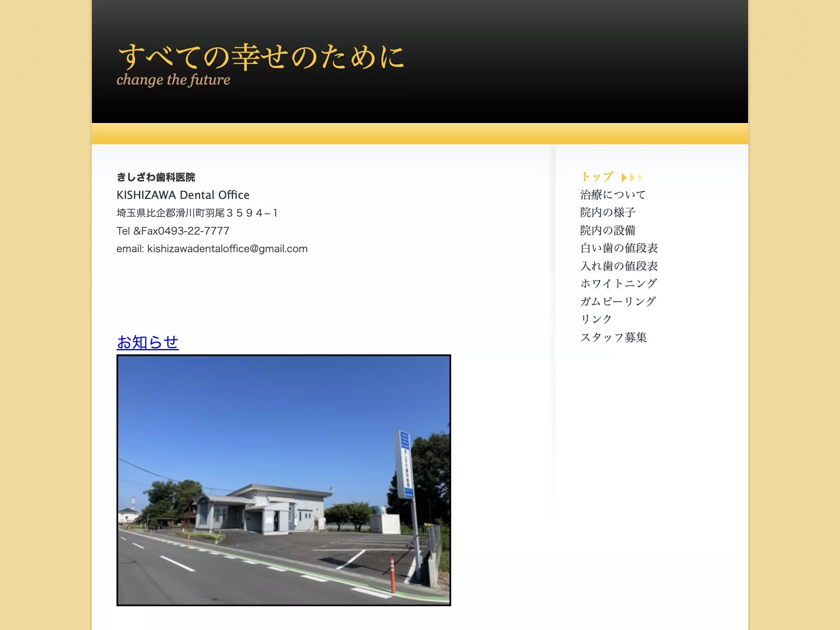Click KISHIZAWA Dental Office text
This screenshot has width=840, height=630.
(x=183, y=195)
